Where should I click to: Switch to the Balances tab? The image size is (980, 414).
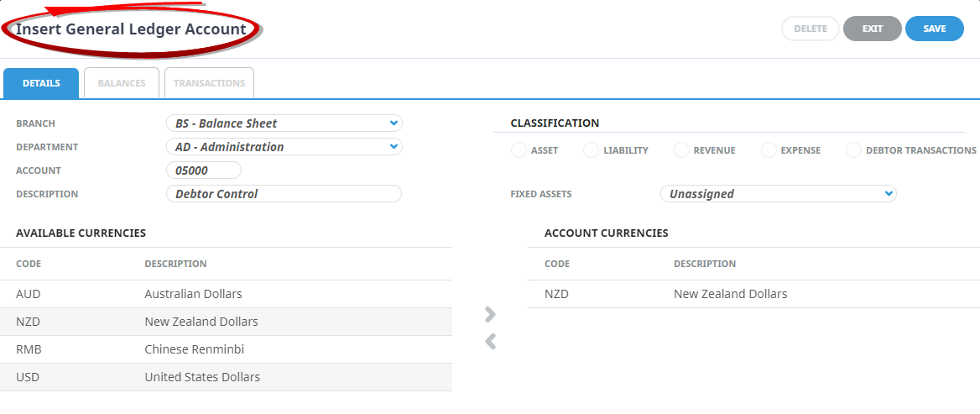pos(122,83)
